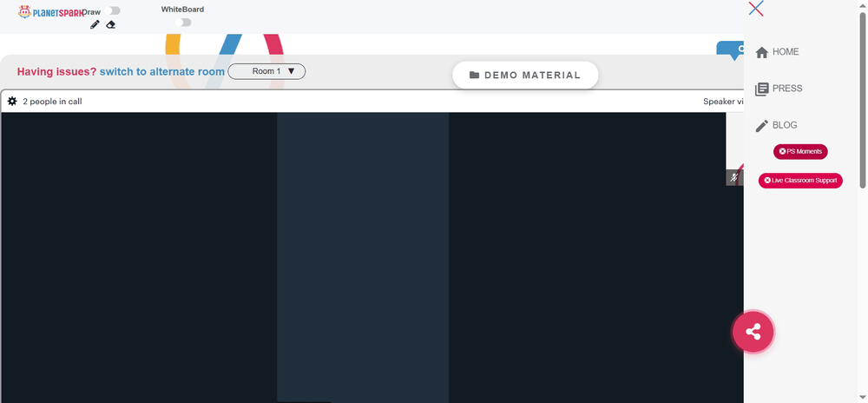Dismiss the PS Moments pill

[x=800, y=151]
